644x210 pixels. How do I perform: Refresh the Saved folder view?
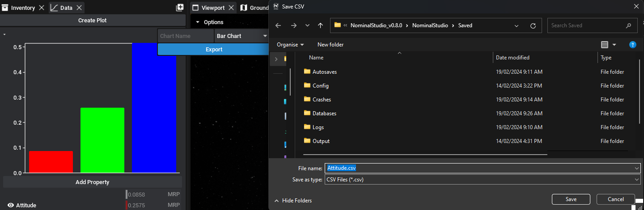(533, 25)
